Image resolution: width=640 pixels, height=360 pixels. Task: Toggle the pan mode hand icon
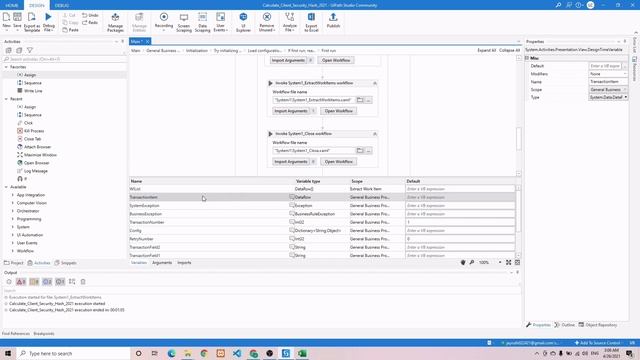pos(463,262)
